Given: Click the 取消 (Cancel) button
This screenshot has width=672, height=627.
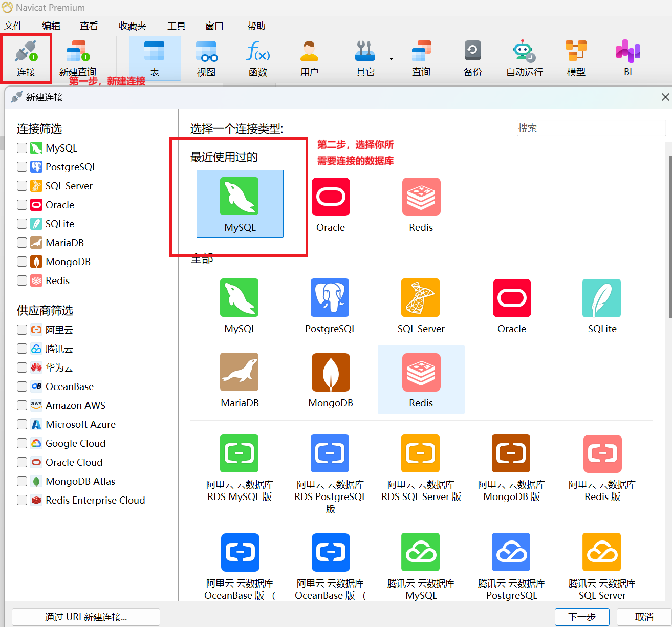Looking at the screenshot, I should pyautogui.click(x=644, y=617).
